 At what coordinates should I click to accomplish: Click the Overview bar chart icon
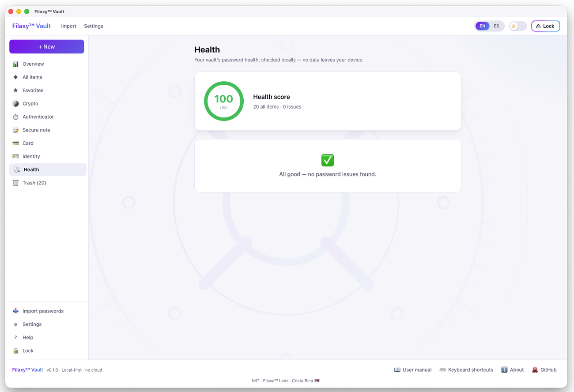click(15, 64)
